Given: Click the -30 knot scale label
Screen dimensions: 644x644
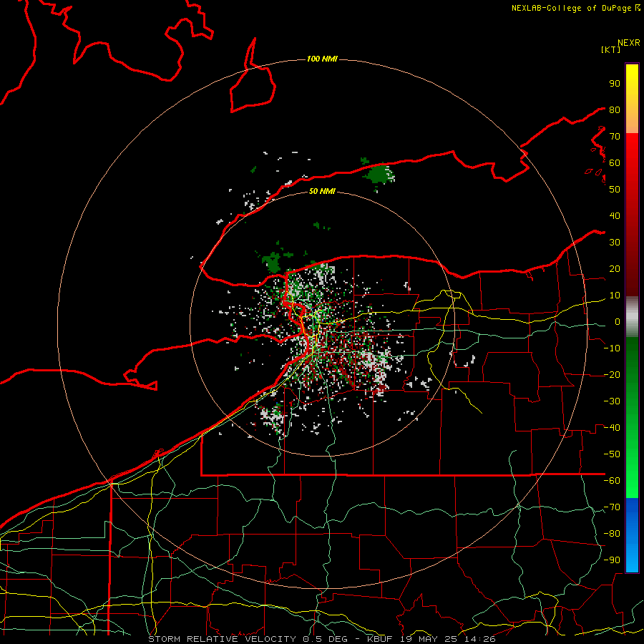Looking at the screenshot, I should tap(612, 401).
